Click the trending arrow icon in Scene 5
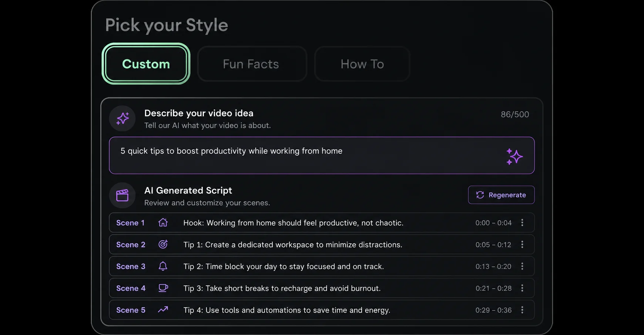 coord(163,309)
